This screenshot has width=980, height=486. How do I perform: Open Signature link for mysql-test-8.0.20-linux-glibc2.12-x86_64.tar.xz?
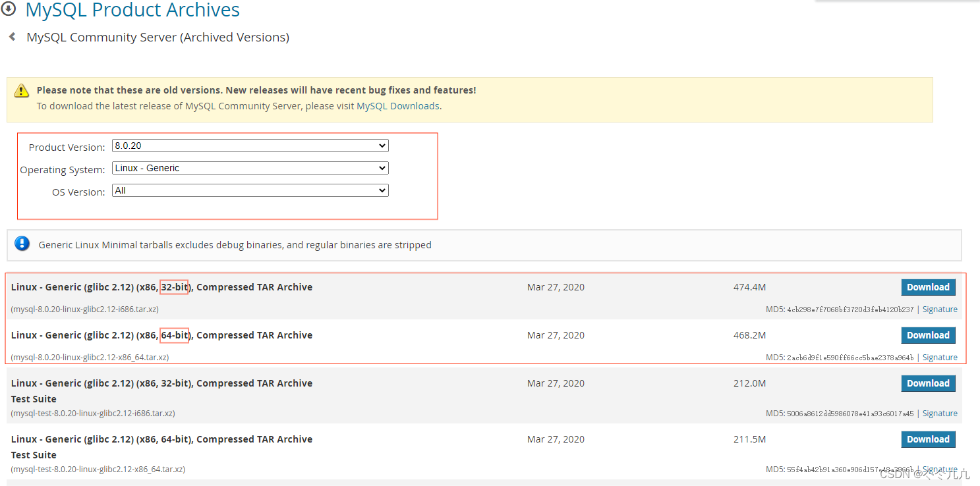(x=940, y=469)
